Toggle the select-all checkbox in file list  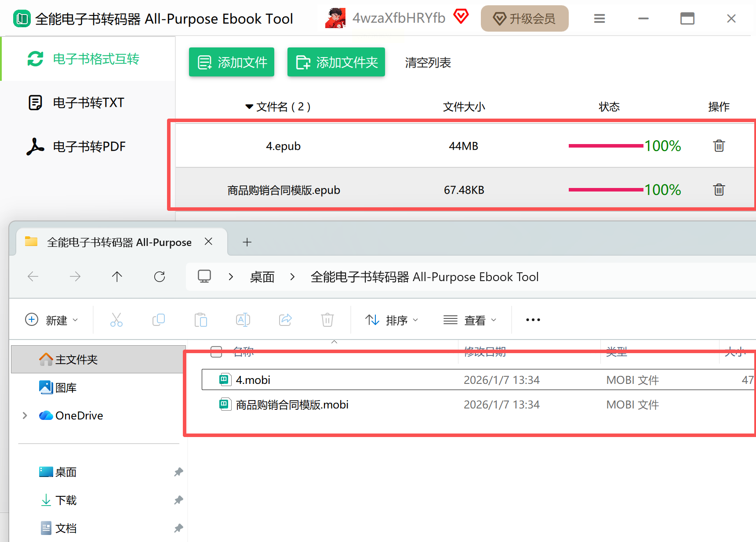click(x=216, y=352)
